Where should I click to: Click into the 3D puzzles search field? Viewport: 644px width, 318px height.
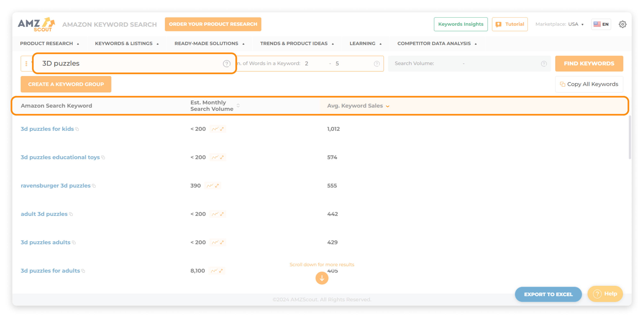(125, 63)
